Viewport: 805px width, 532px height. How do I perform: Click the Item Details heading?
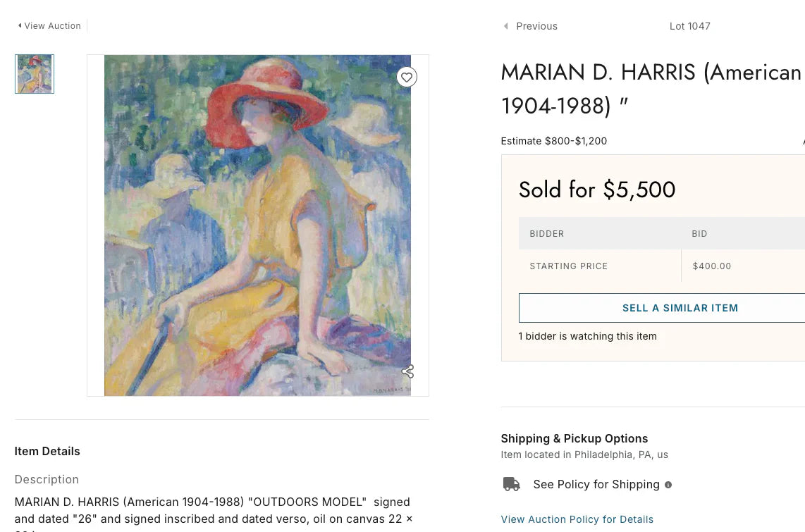[x=47, y=451]
